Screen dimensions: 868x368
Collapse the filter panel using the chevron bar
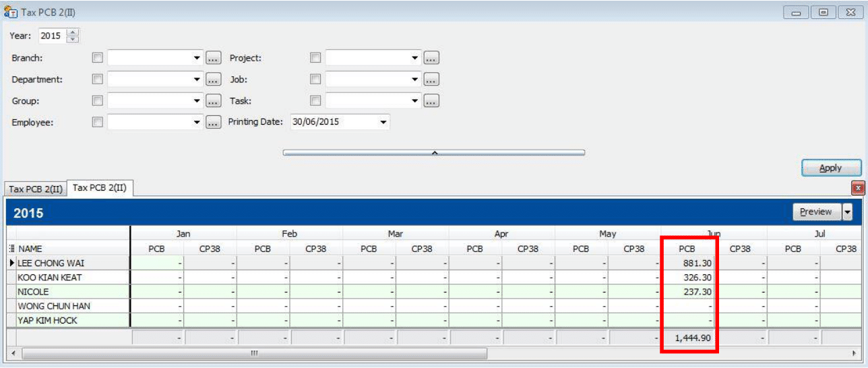(x=434, y=153)
